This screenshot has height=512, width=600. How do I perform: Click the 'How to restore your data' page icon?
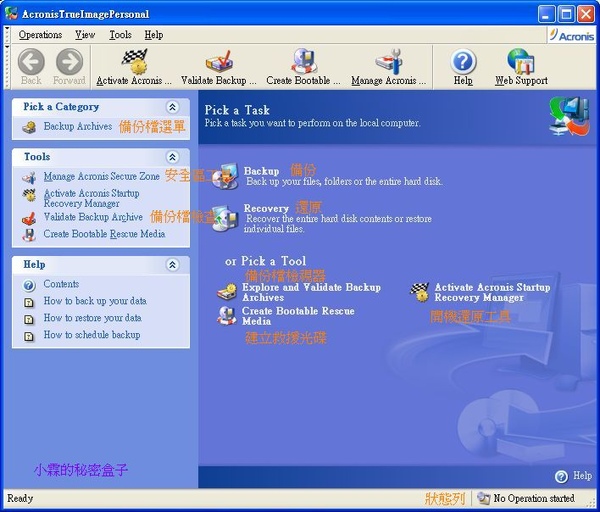click(29, 319)
